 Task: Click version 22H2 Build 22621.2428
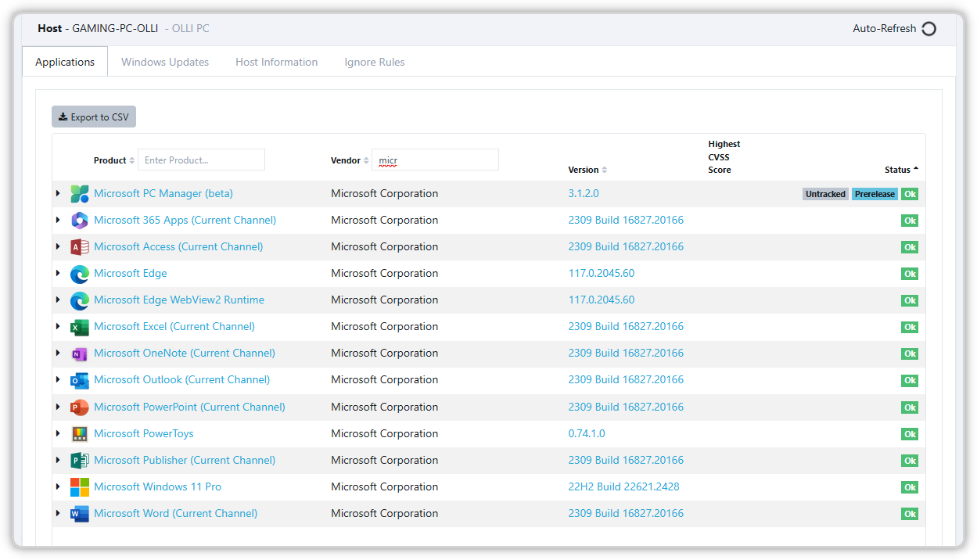[624, 486]
